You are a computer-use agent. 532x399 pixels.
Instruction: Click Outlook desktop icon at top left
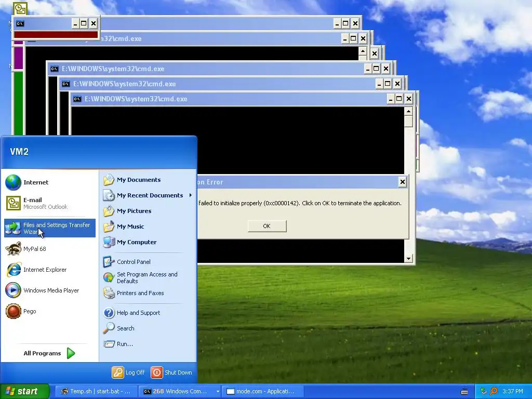(20, 8)
